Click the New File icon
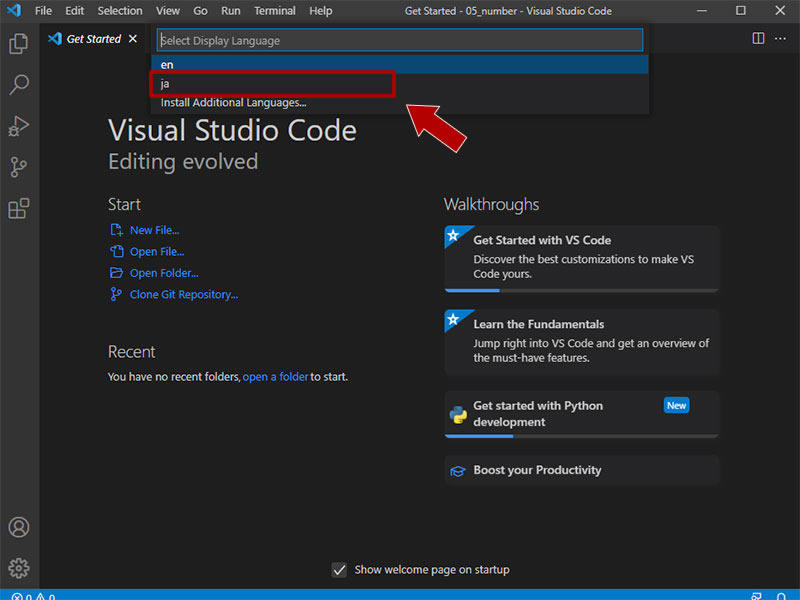 pyautogui.click(x=116, y=230)
